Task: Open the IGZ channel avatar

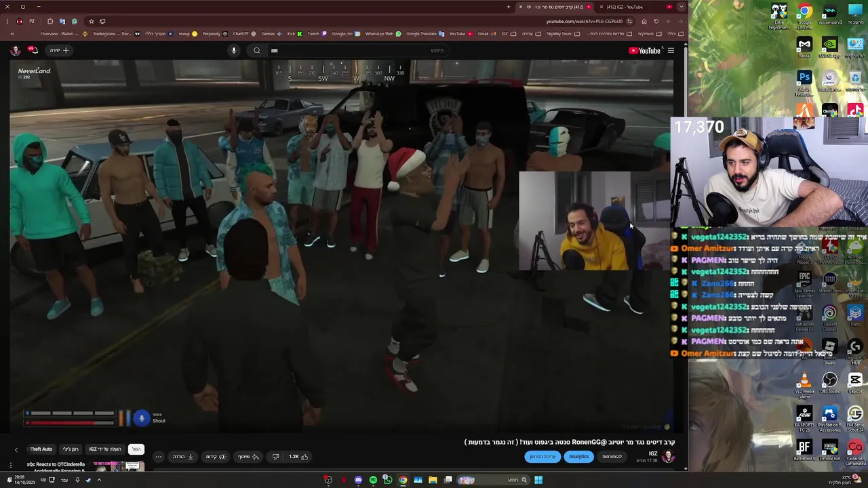Action: pos(669,456)
